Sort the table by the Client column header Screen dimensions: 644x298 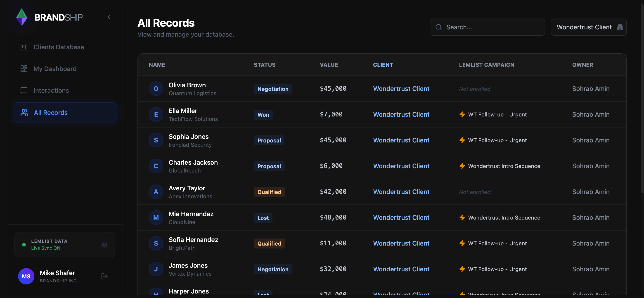(x=383, y=65)
